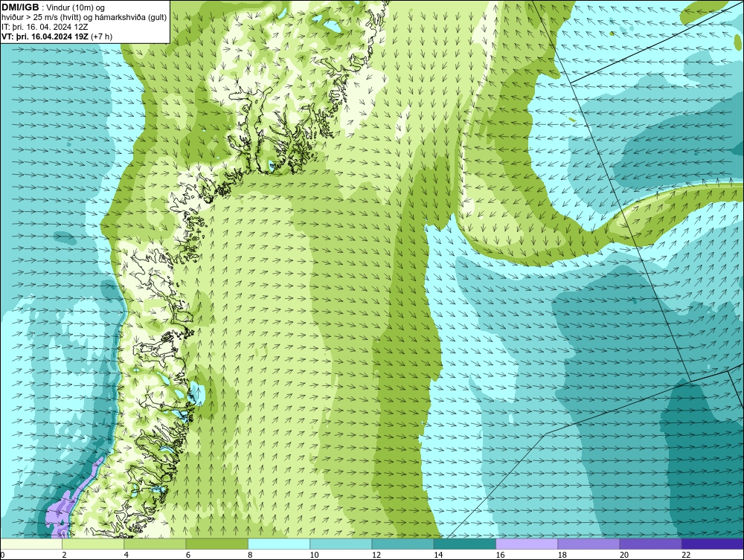The height and width of the screenshot is (560, 744).
Task: Click the 10–12 m/s turquoise legend swatch
Action: [x=341, y=544]
